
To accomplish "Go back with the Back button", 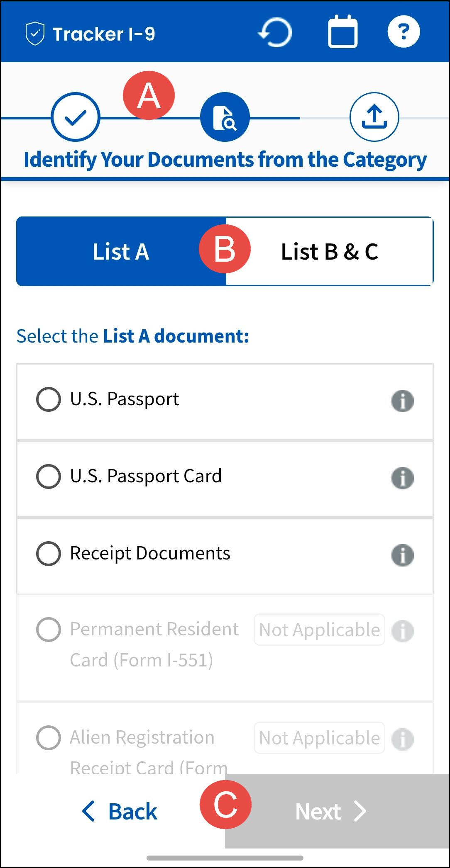I will [120, 812].
